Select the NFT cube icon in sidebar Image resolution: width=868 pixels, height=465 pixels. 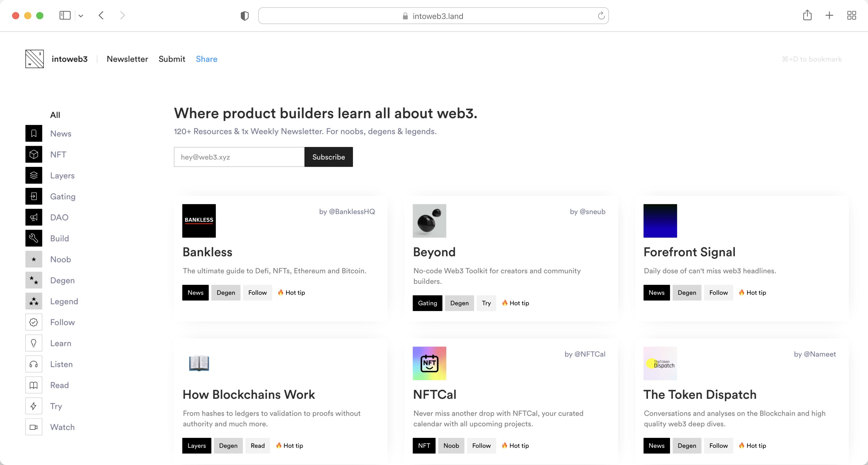pos(34,154)
